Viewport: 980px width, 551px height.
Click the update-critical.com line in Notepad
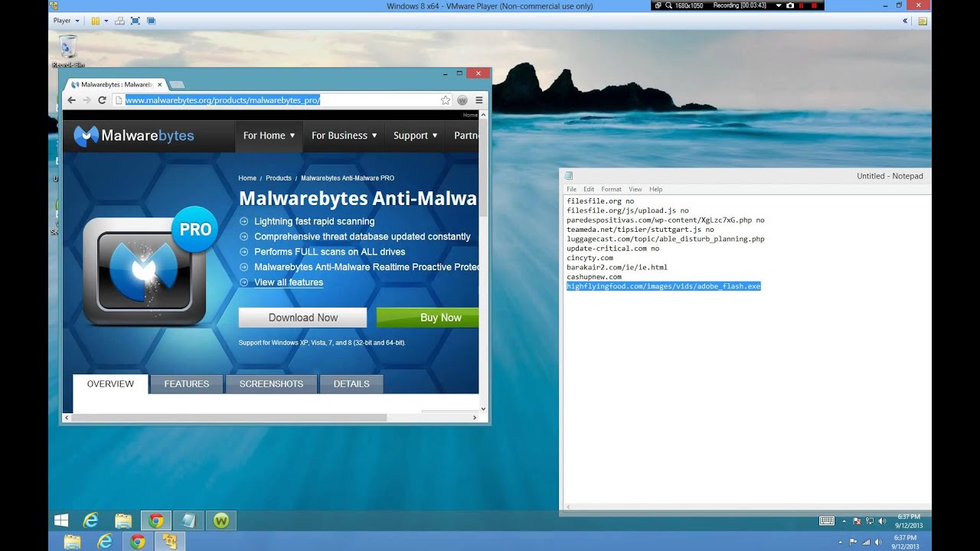pos(612,249)
